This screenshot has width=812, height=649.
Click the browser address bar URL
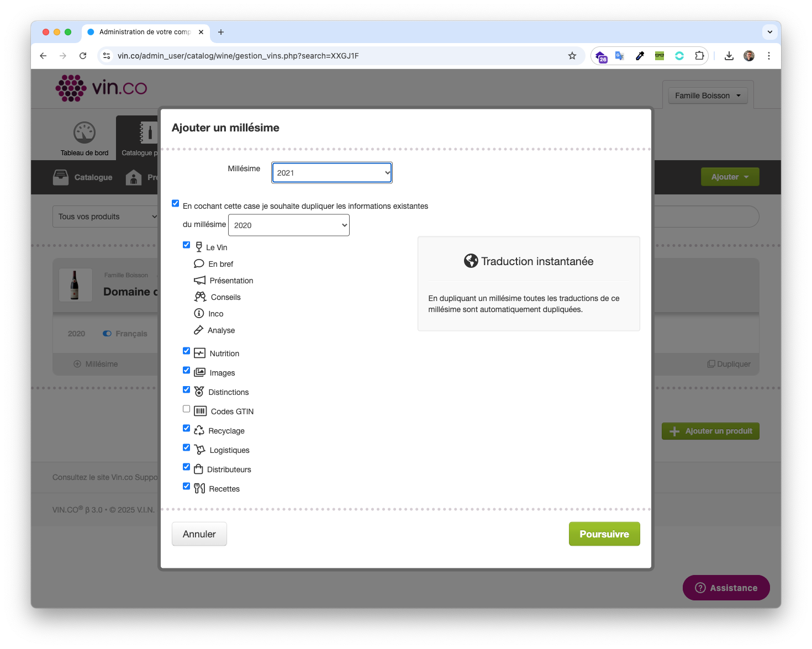(238, 56)
